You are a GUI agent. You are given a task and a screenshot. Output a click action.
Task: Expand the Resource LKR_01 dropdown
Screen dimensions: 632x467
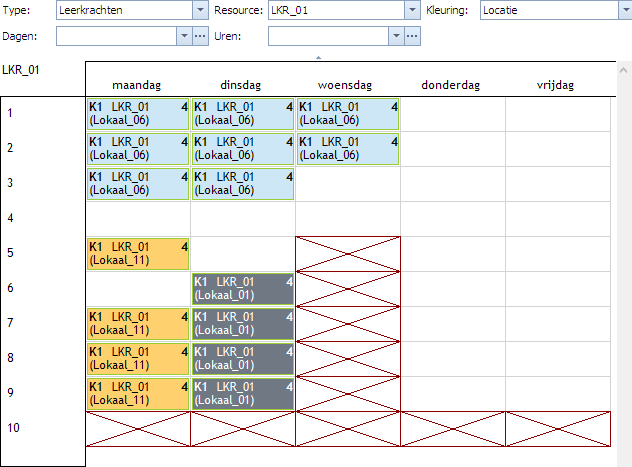pos(412,10)
